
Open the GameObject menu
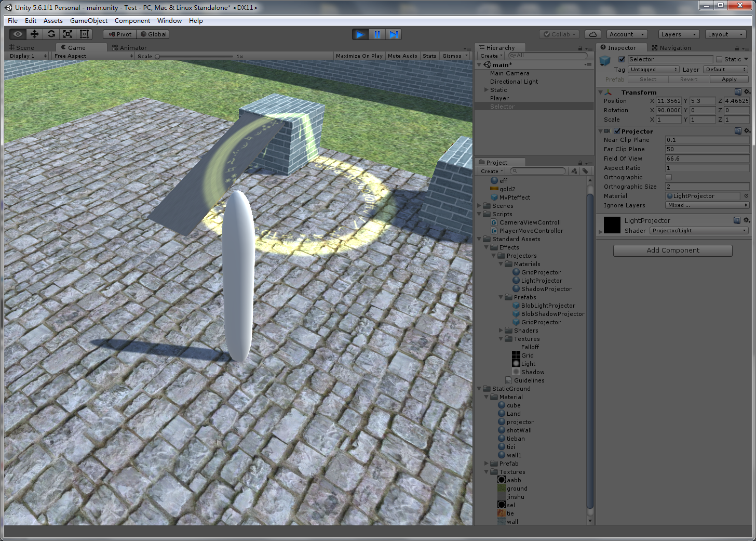point(89,21)
